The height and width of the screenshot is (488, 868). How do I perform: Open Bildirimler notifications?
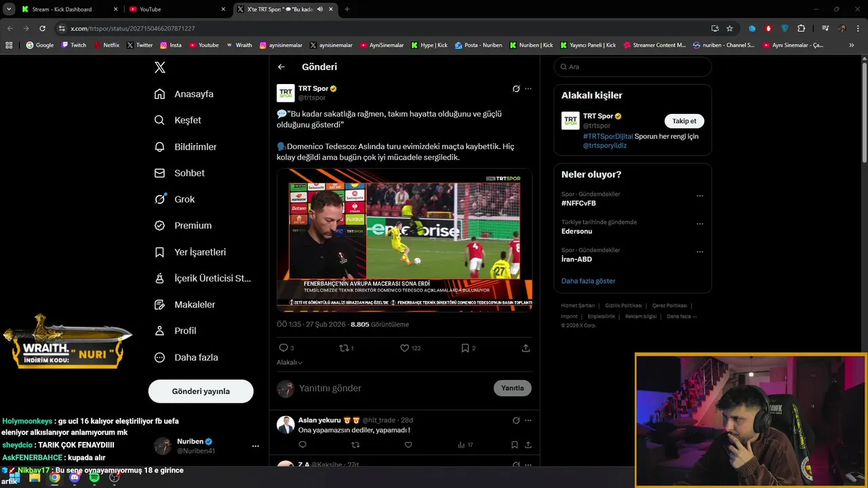point(185,146)
